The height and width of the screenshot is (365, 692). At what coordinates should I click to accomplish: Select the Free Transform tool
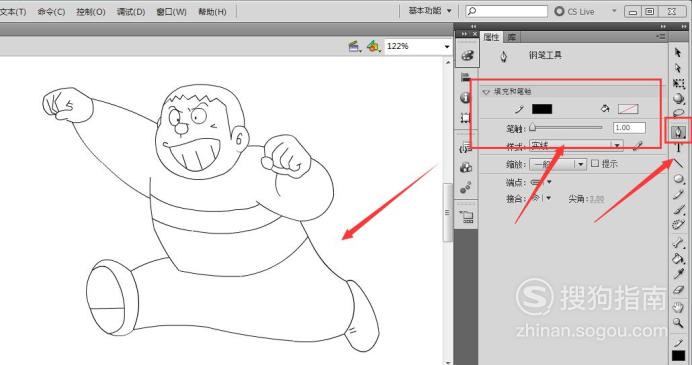(x=678, y=83)
